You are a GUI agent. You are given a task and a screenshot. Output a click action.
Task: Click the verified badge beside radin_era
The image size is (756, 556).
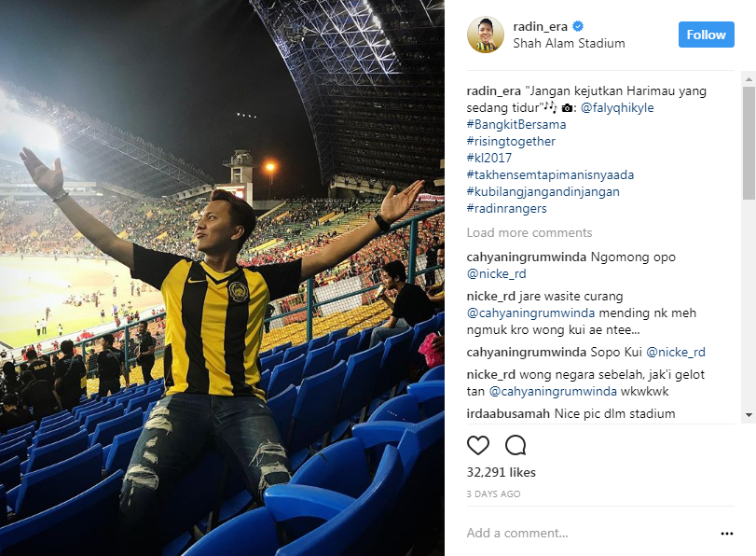pyautogui.click(x=578, y=26)
